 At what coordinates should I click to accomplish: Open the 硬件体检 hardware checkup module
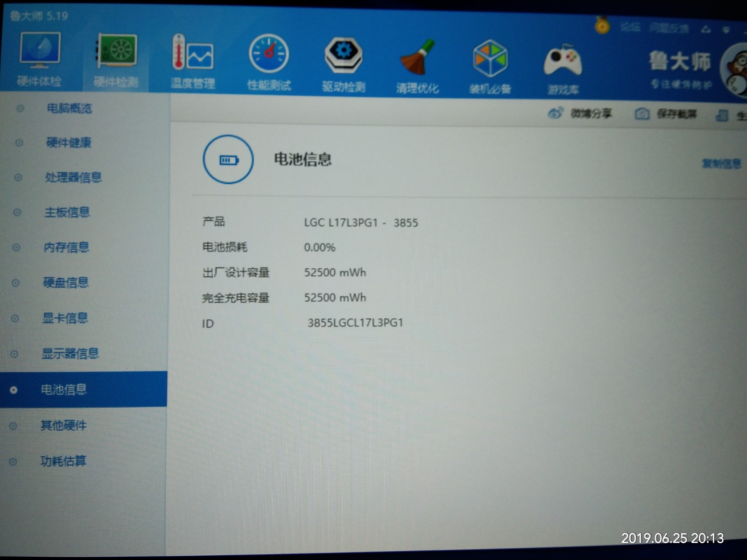click(39, 60)
